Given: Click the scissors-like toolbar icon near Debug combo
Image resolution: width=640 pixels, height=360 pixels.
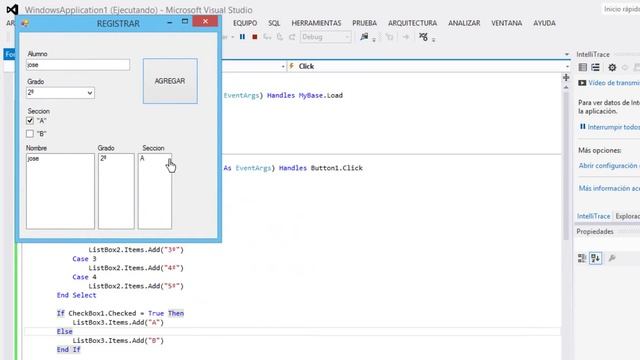Looking at the screenshot, I should (423, 37).
